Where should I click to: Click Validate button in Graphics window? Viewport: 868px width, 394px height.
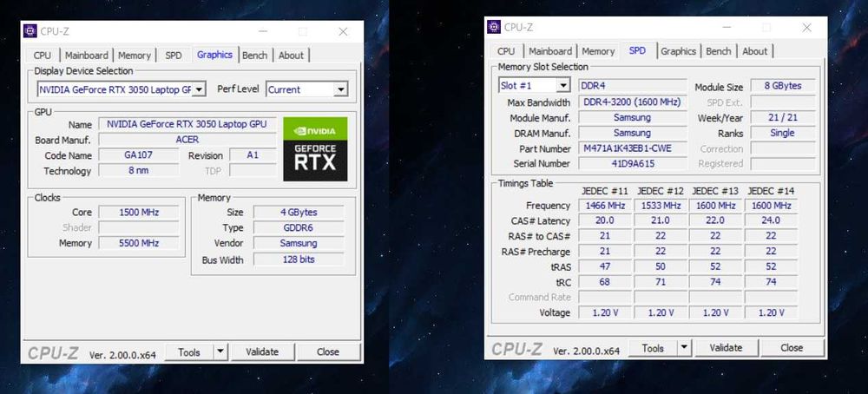click(262, 351)
